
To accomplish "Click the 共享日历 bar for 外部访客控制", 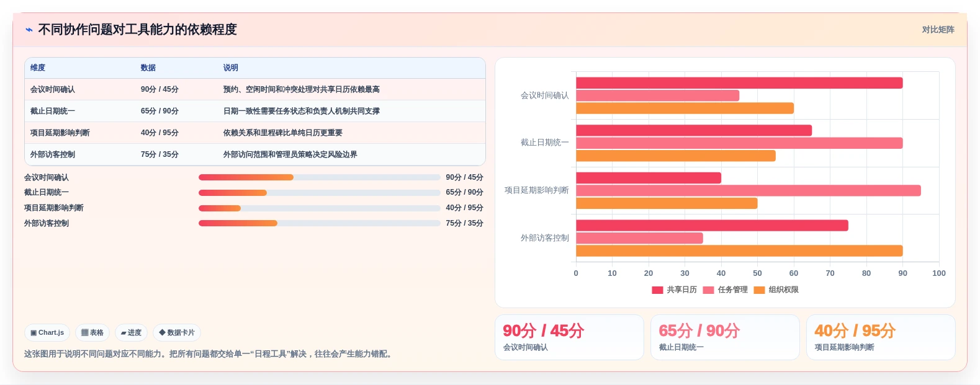I will point(713,226).
